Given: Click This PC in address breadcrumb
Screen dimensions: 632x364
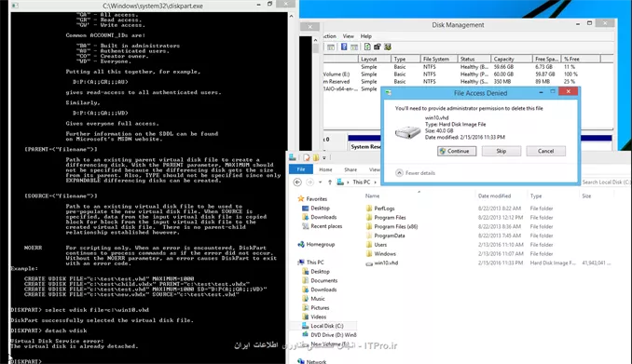Looking at the screenshot, I should [361, 182].
